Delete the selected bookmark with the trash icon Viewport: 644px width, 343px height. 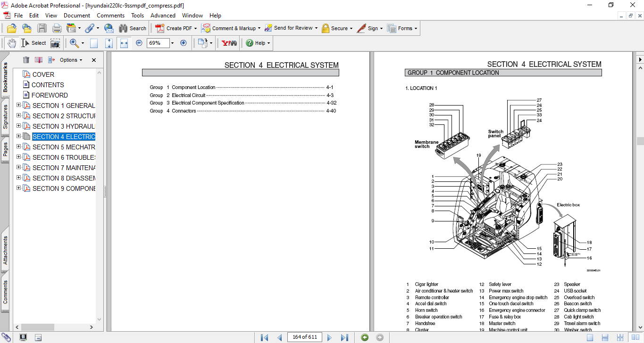[x=26, y=60]
